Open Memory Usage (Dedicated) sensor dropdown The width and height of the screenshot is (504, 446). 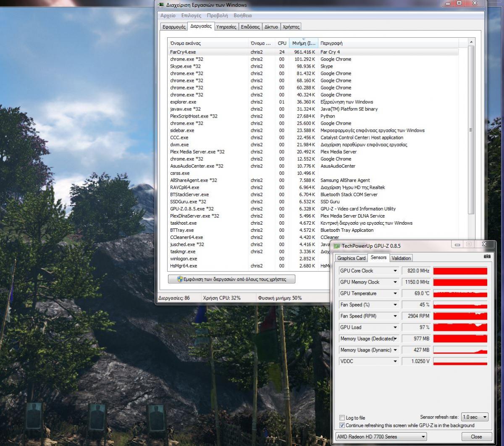[x=395, y=339]
